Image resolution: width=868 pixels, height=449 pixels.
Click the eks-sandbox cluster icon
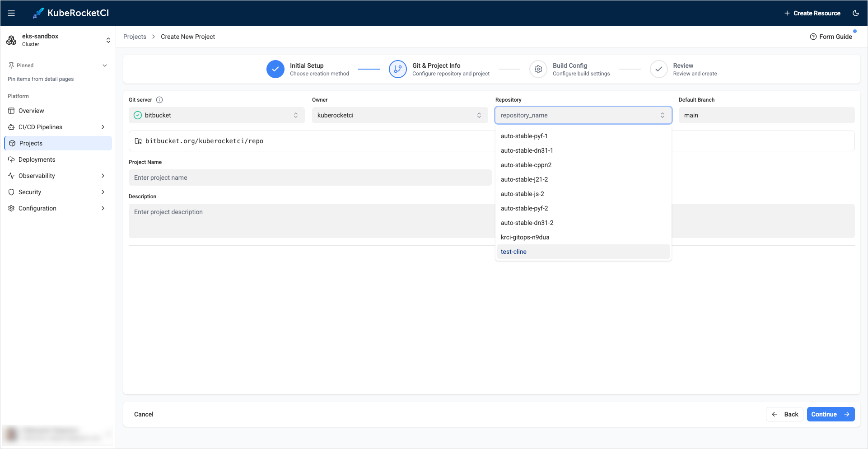[11, 40]
